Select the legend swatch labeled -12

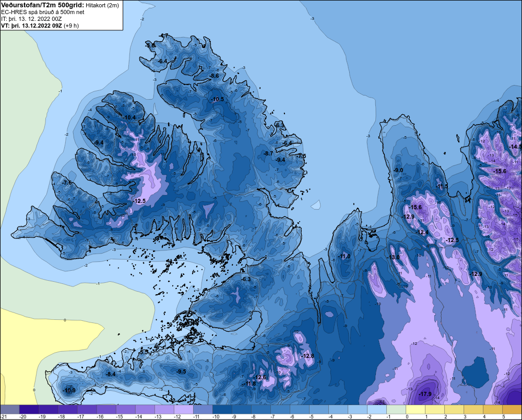click(x=184, y=410)
